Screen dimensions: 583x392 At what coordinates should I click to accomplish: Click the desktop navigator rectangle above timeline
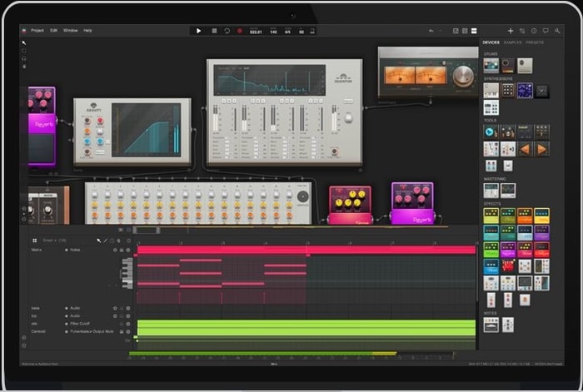tap(147, 230)
